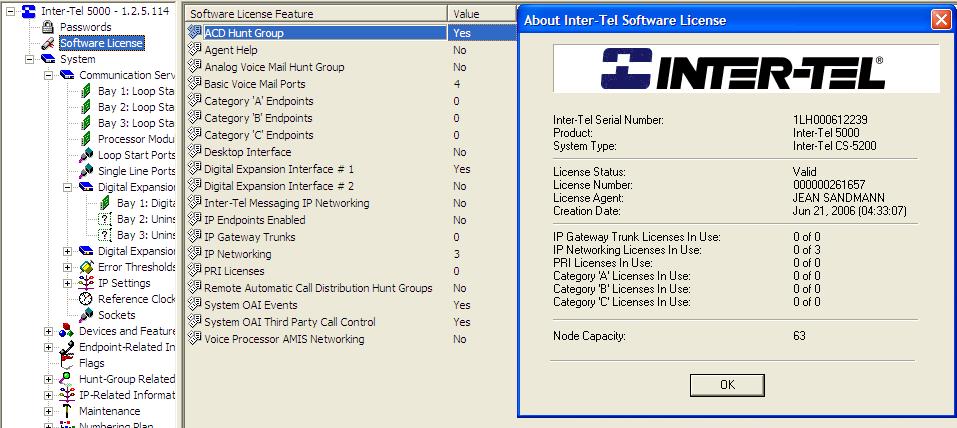
Task: Collapse the Inter-Tel 5000 root node
Action: [x=10, y=12]
